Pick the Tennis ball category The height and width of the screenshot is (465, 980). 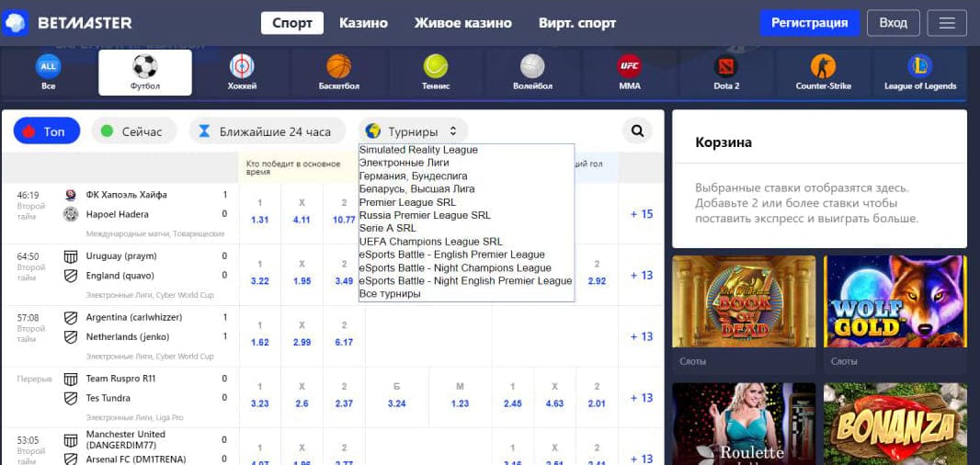click(436, 73)
